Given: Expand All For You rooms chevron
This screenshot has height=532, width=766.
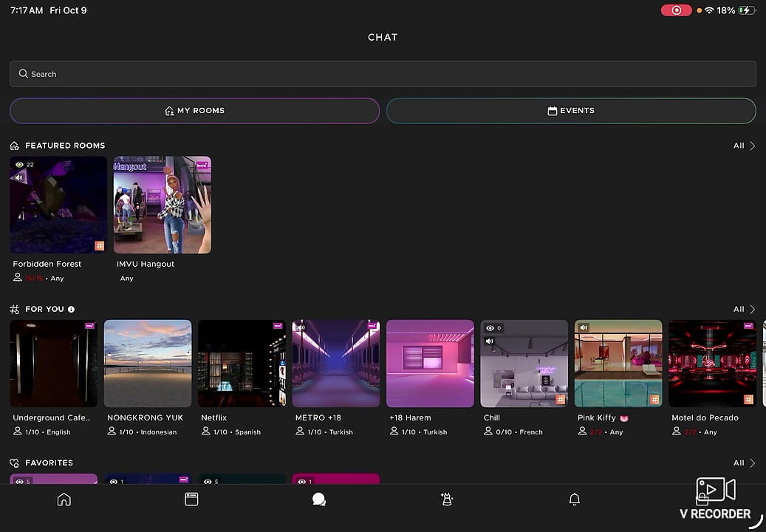Looking at the screenshot, I should 752,310.
